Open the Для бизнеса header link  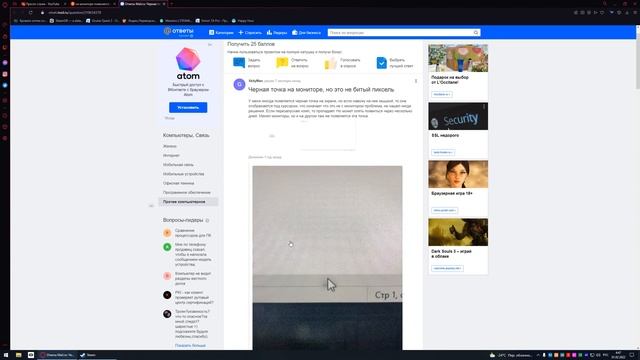coord(306,32)
